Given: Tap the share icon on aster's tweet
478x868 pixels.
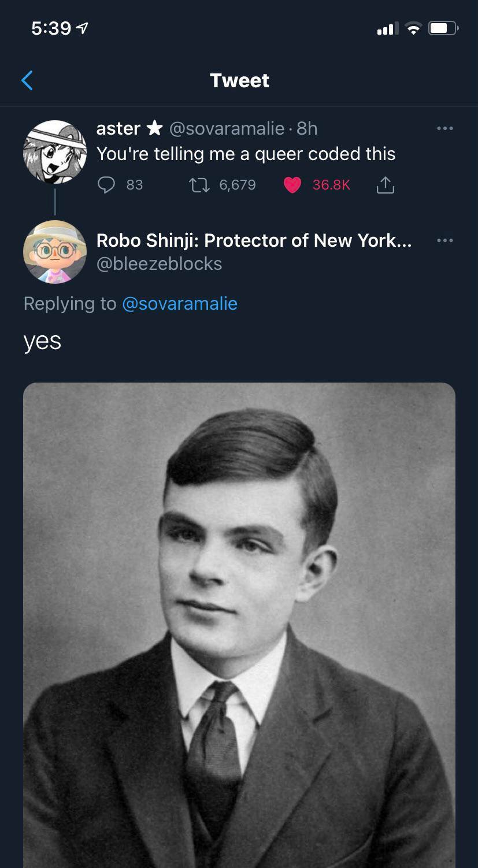Looking at the screenshot, I should (x=385, y=184).
